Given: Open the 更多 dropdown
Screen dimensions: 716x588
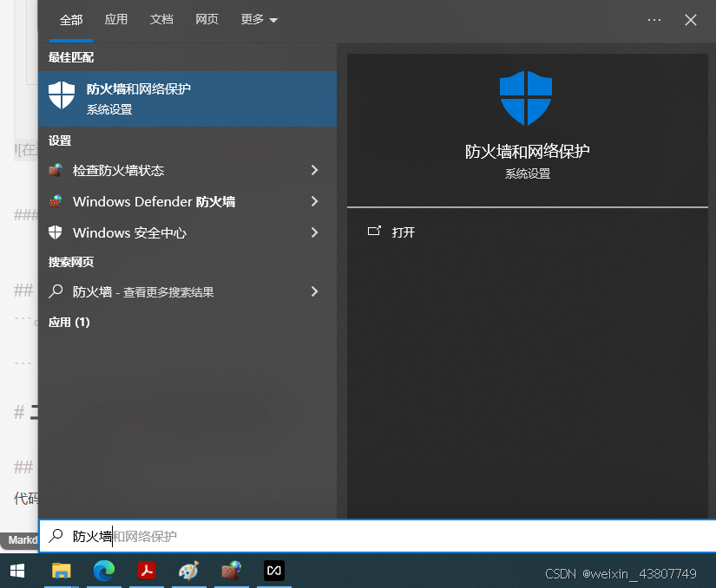Looking at the screenshot, I should coord(259,19).
